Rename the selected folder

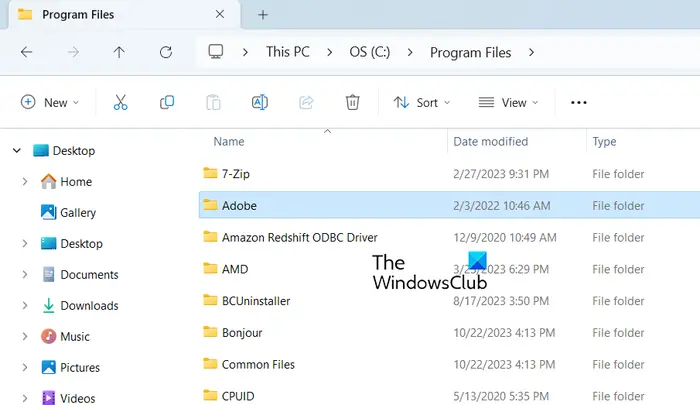(x=260, y=102)
